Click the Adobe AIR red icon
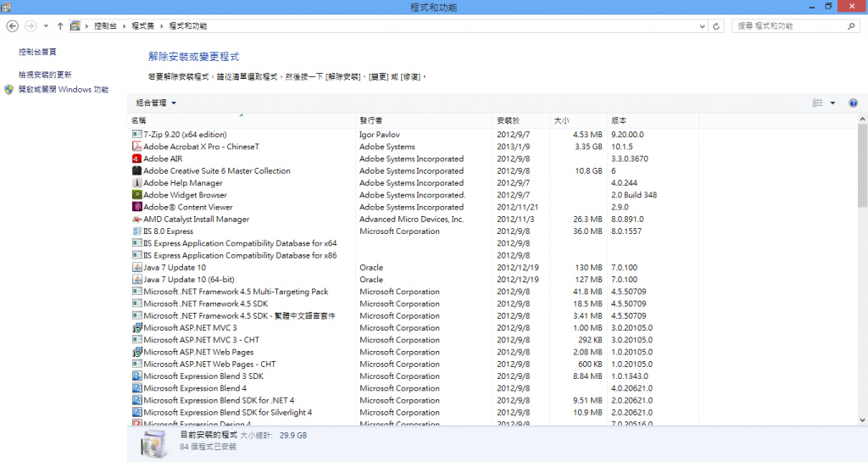This screenshot has height=462, width=868. tap(137, 159)
